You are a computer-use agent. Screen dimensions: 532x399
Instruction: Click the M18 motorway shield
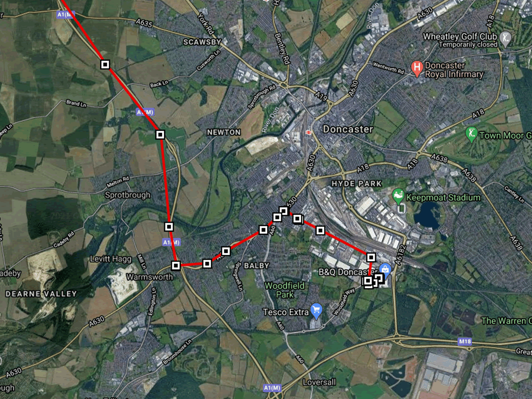[x=464, y=341]
